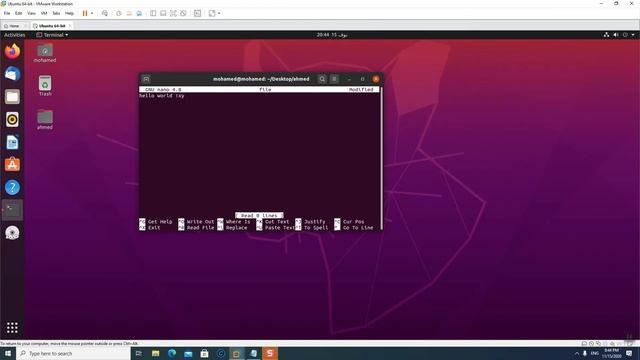This screenshot has width=640, height=360.
Task: Toggle the thumbnail bar view
Action: [x=163, y=13]
